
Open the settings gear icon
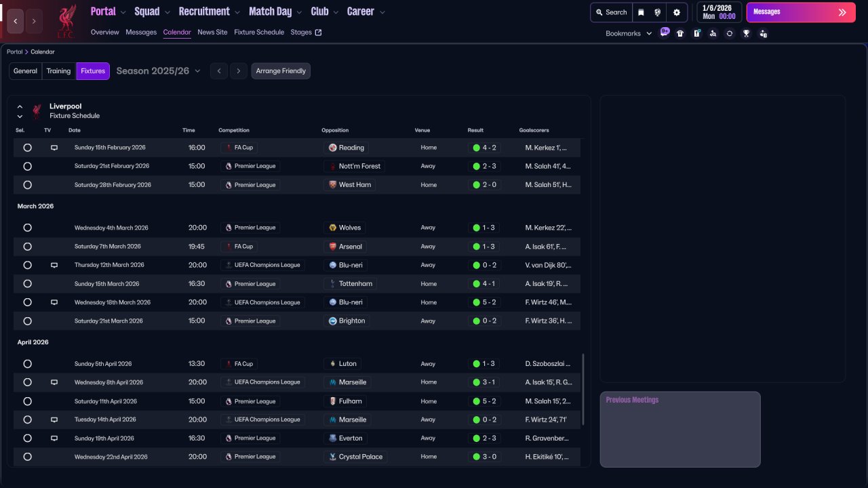[x=676, y=12]
